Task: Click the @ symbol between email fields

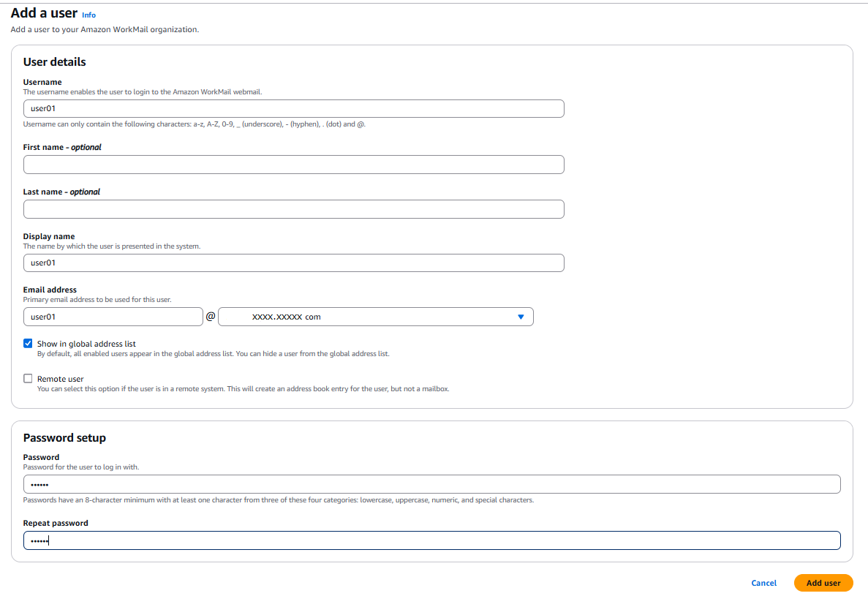Action: click(211, 316)
